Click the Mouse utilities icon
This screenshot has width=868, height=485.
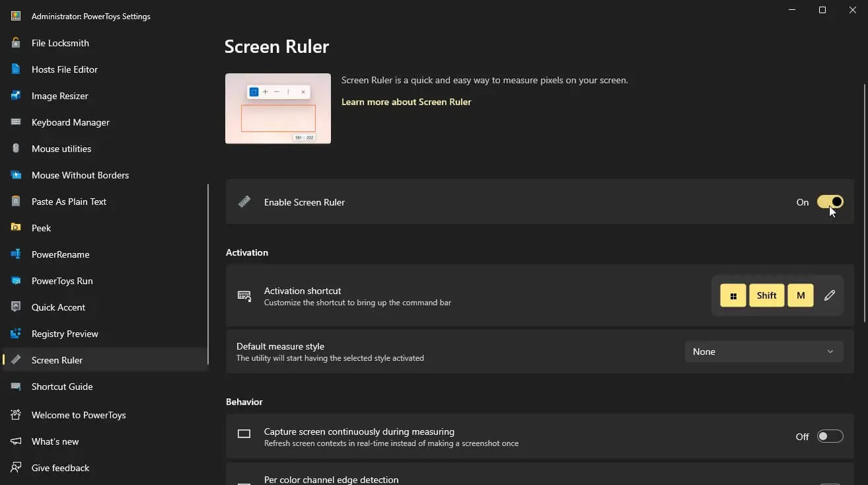click(16, 149)
